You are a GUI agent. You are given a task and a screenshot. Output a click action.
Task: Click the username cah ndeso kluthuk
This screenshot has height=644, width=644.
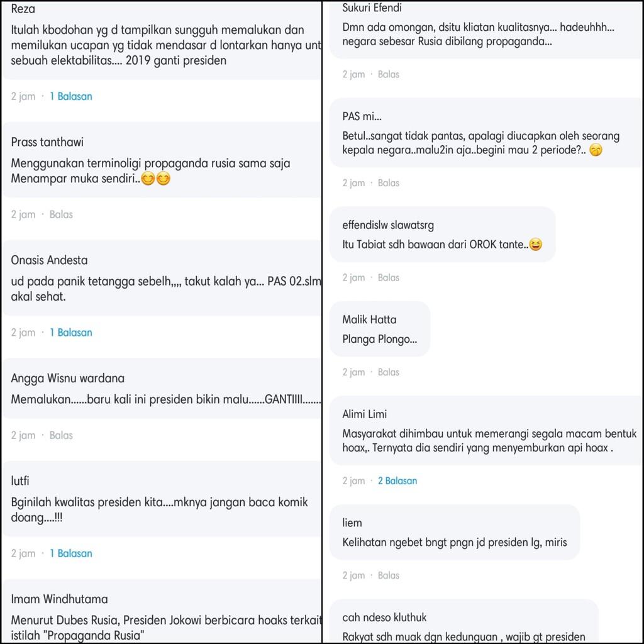click(385, 618)
